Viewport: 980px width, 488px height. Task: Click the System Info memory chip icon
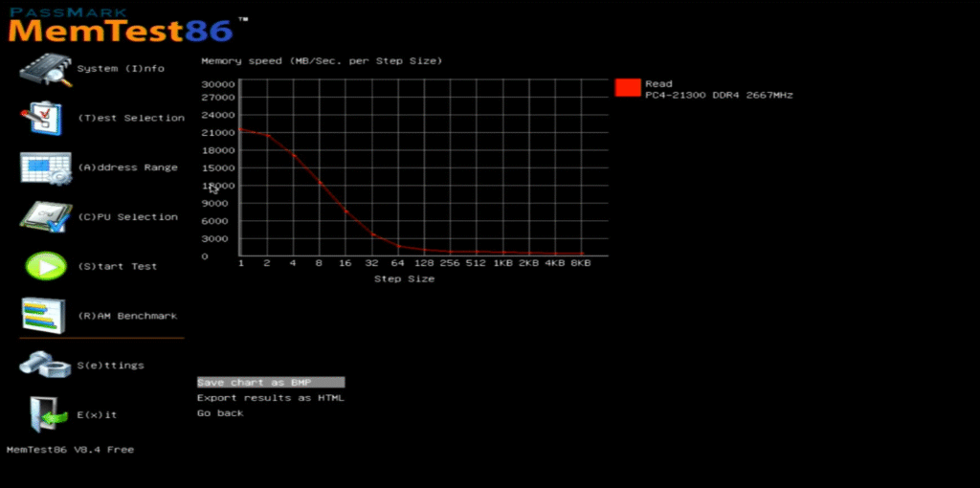[x=45, y=69]
